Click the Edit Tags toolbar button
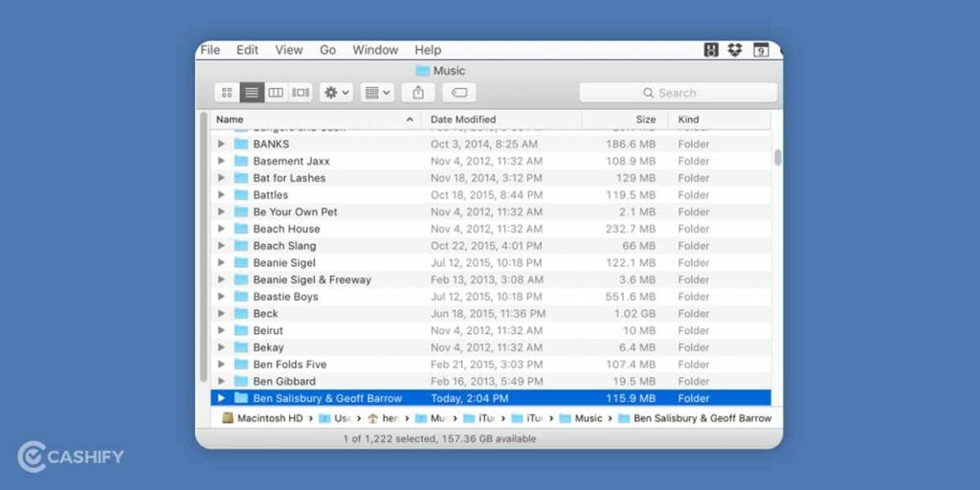Image resolution: width=980 pixels, height=490 pixels. click(x=459, y=93)
